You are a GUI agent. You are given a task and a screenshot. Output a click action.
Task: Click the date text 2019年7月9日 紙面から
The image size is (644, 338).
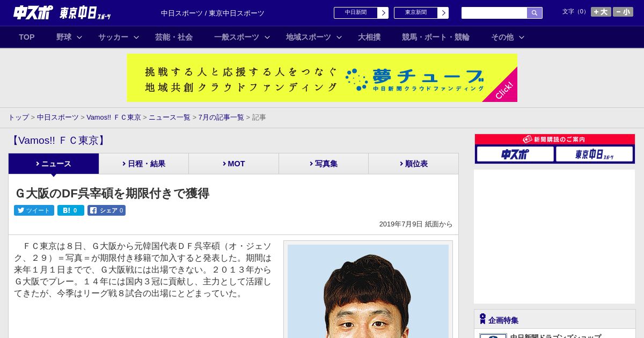[416, 224]
